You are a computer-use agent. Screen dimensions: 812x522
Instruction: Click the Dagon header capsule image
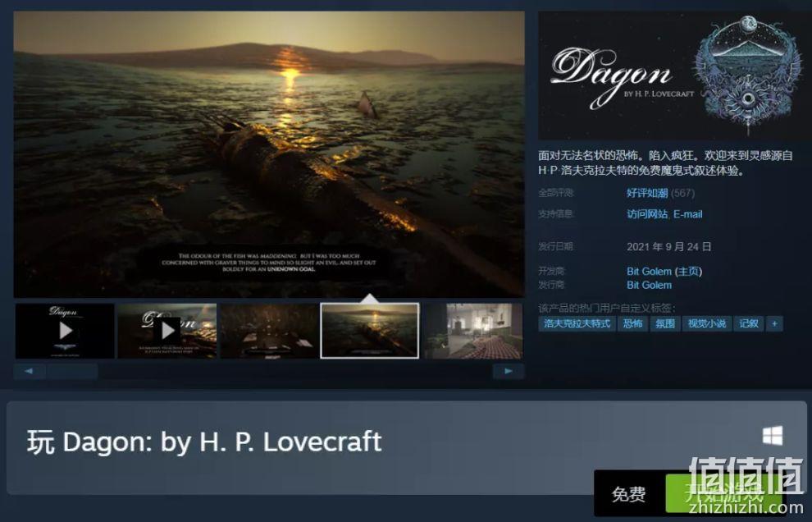675,76
